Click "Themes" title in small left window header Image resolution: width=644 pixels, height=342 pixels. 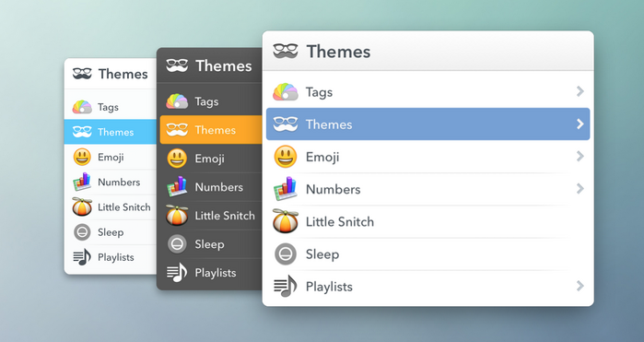[123, 74]
